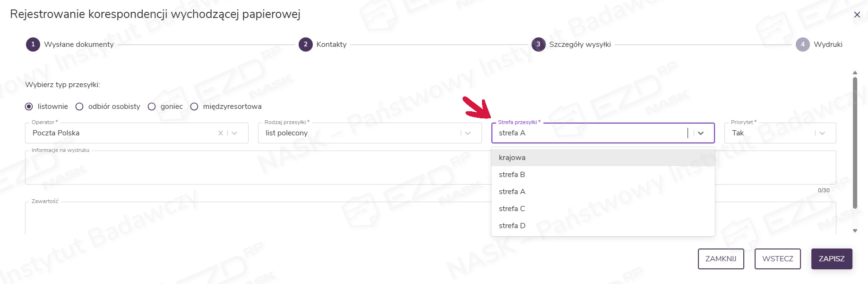The width and height of the screenshot is (868, 284).
Task: Open the Rodzaj przesyłki dropdown
Action: (468, 133)
